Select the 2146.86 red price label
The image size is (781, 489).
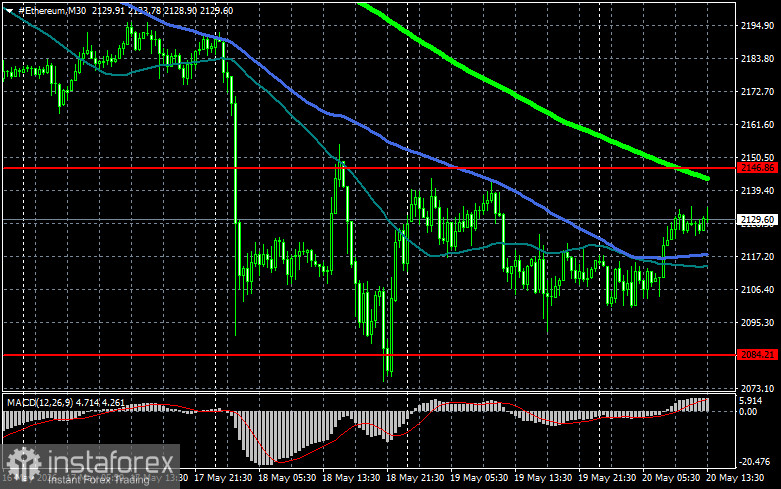click(758, 168)
